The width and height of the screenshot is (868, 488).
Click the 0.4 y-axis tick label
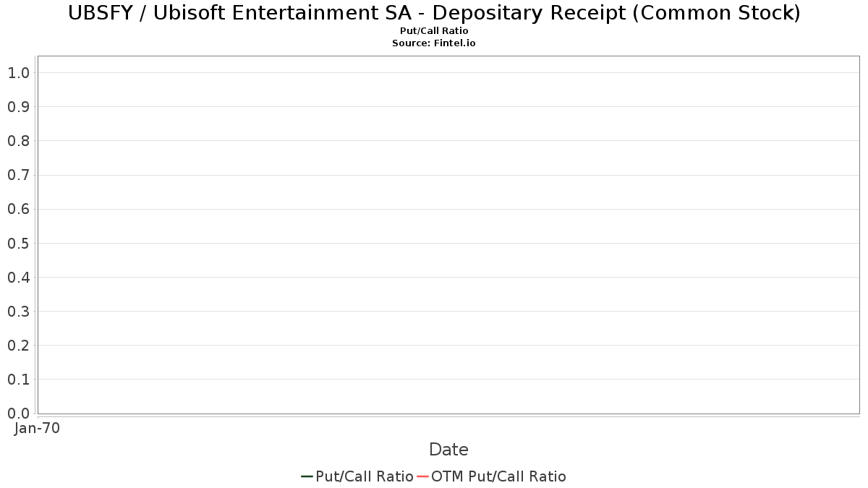coord(18,278)
